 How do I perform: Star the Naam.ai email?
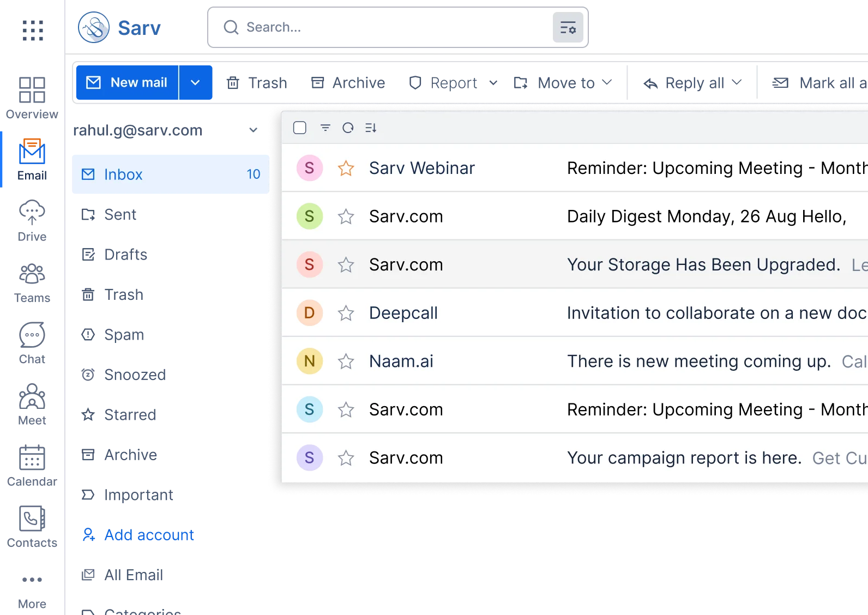pyautogui.click(x=346, y=361)
